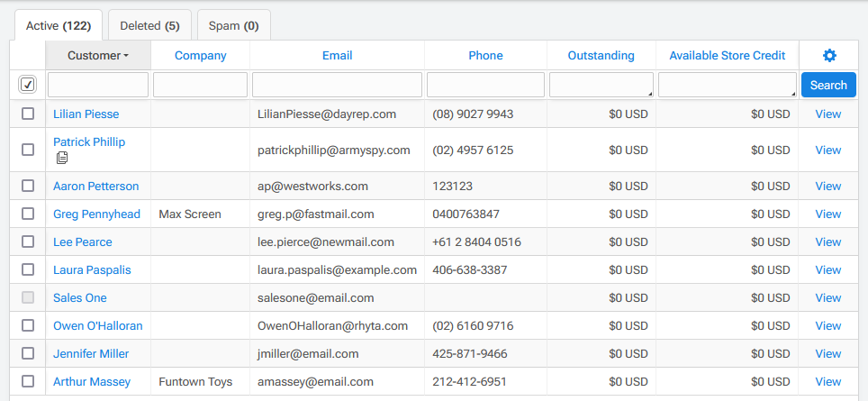Select Aaron Petterson's row checkbox

(x=28, y=186)
